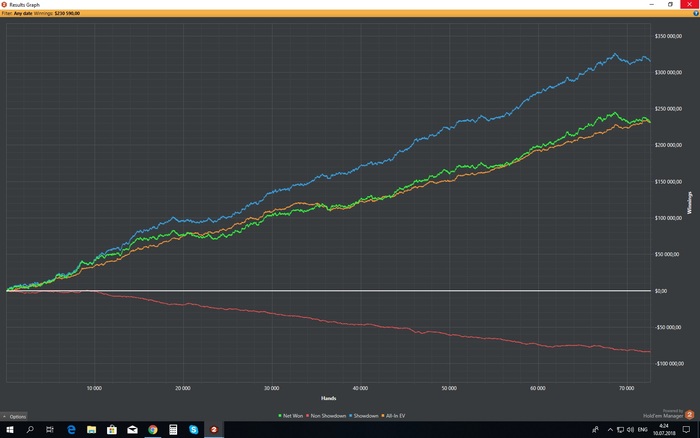Click the 20 000 hands tick label

click(183, 388)
